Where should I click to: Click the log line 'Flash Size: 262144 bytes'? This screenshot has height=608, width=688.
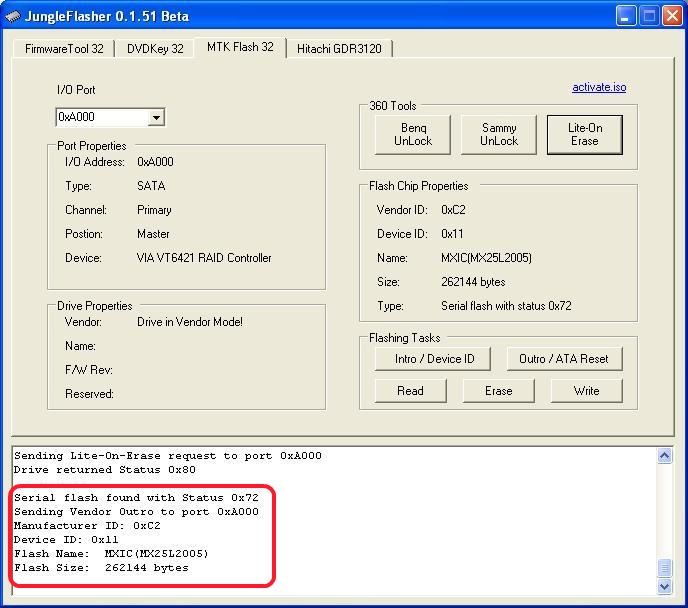pos(101,568)
